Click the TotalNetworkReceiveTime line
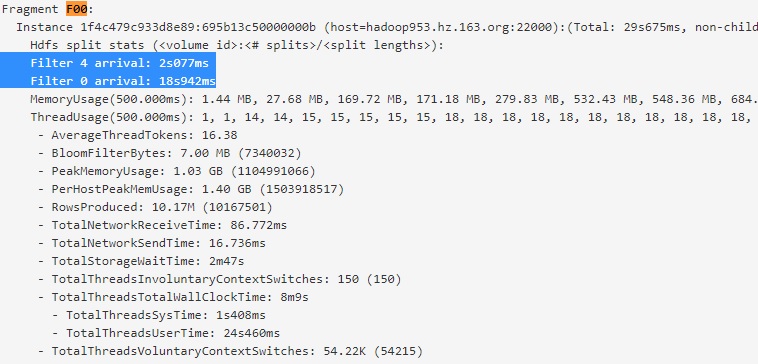 [162, 225]
